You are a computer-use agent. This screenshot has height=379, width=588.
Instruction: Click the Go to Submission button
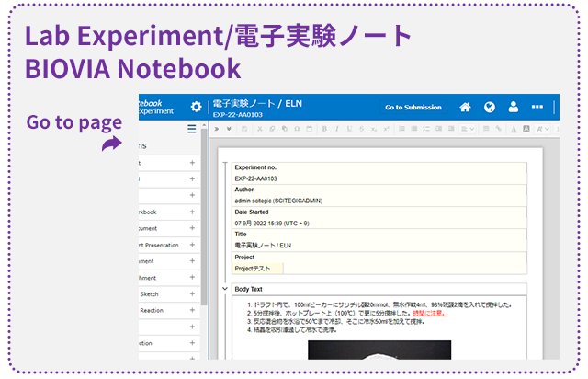413,107
